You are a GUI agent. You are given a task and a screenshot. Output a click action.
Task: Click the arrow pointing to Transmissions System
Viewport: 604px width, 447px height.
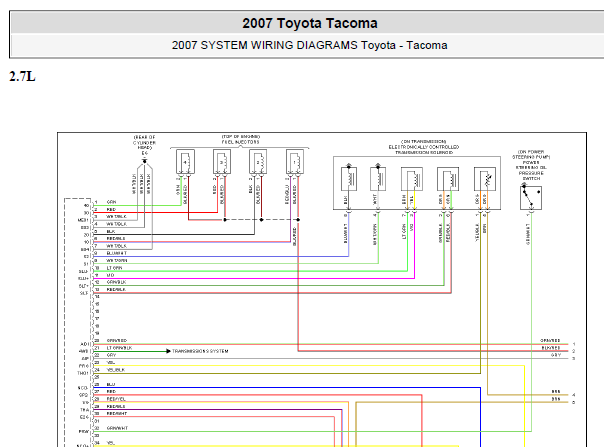tap(168, 351)
